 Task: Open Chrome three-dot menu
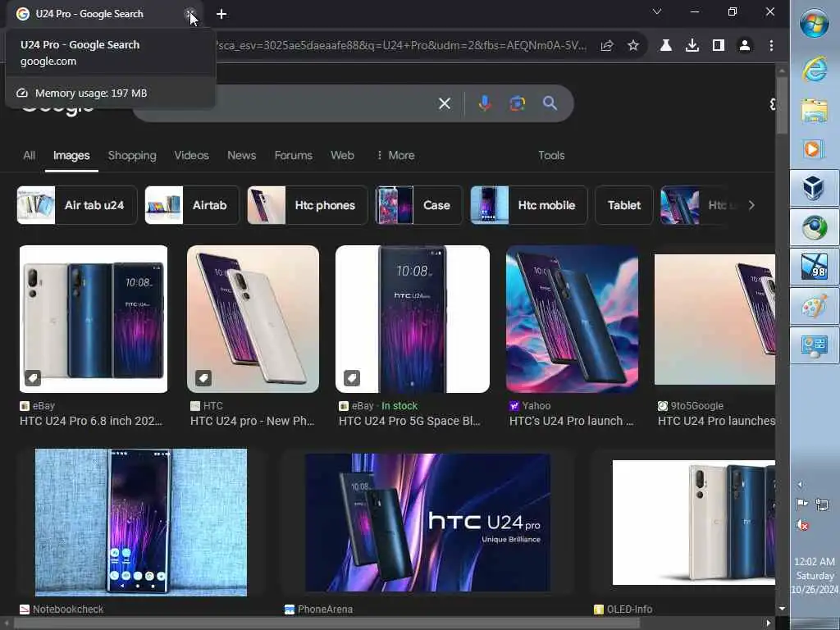click(x=771, y=46)
